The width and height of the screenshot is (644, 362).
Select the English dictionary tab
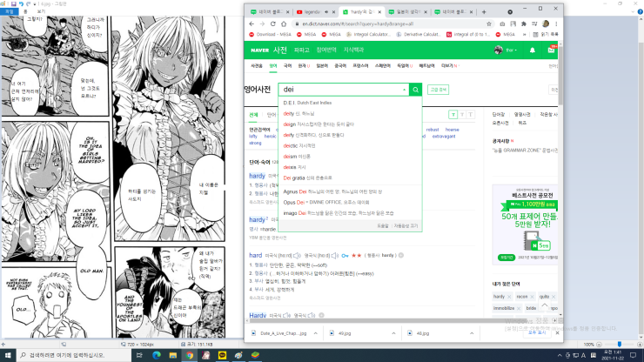point(273,66)
